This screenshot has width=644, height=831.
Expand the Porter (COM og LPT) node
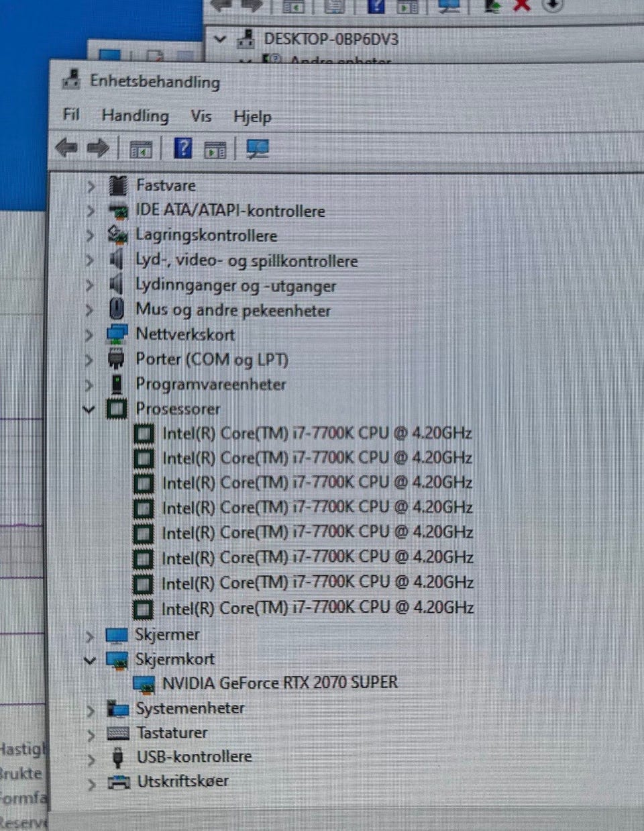click(x=89, y=360)
